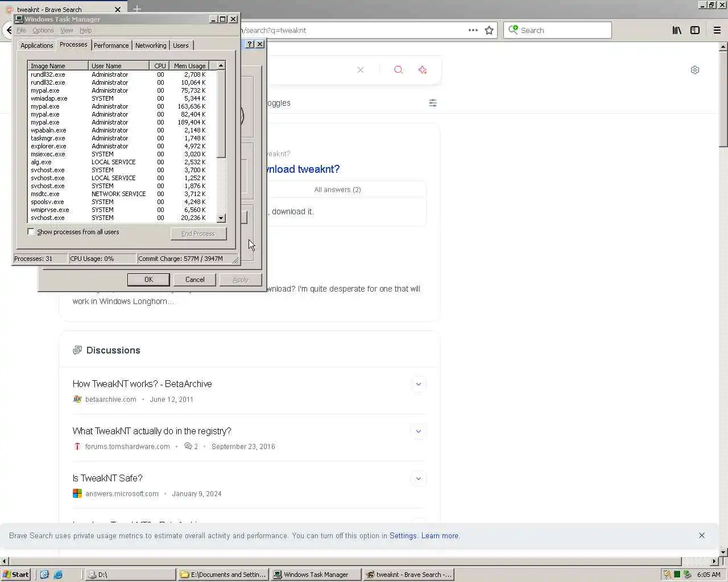Sort processes by the CPU column header
This screenshot has height=582, width=728.
pos(159,66)
